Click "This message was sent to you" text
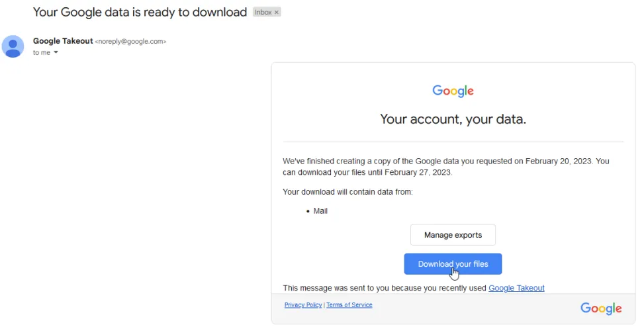The image size is (644, 331). [384, 288]
